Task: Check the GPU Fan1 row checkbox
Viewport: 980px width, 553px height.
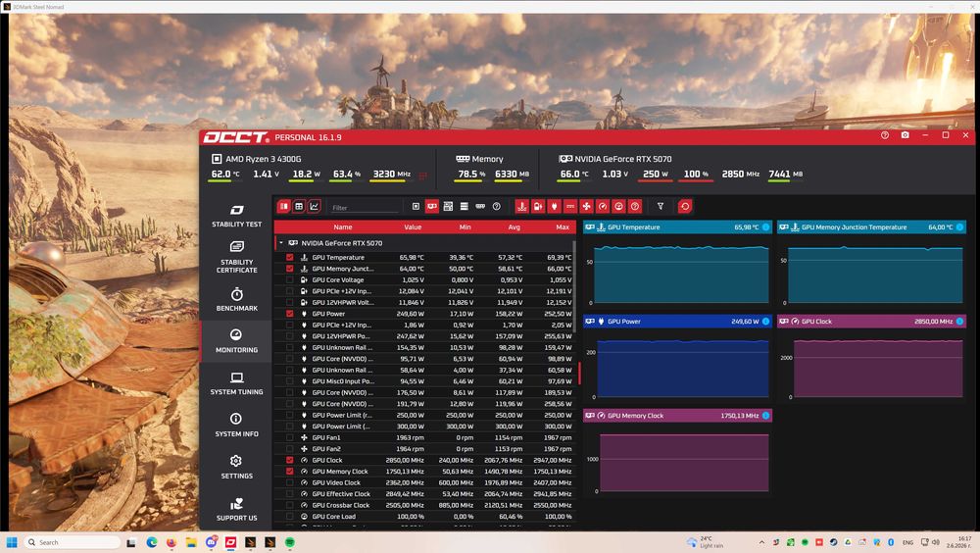Action: (x=289, y=437)
